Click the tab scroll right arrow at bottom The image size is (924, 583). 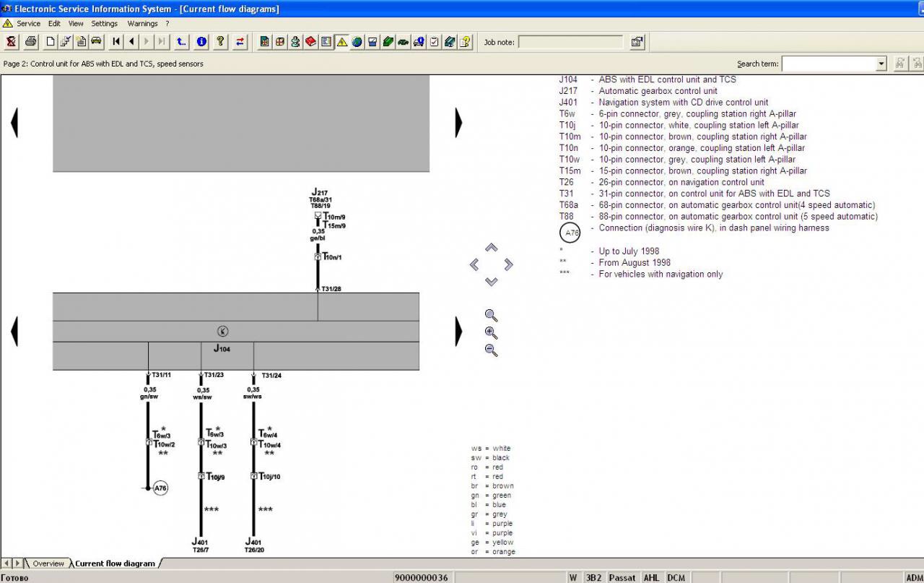[x=18, y=563]
